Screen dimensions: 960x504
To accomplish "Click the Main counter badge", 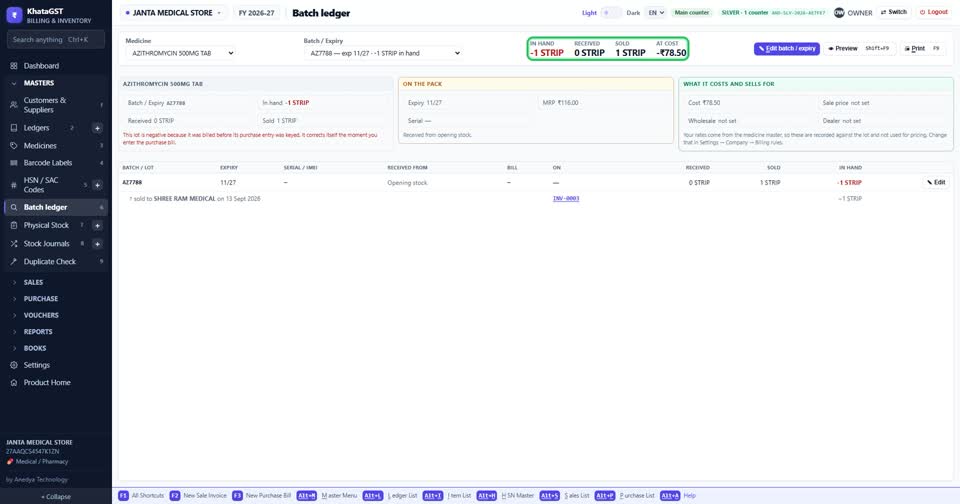I will click(692, 12).
